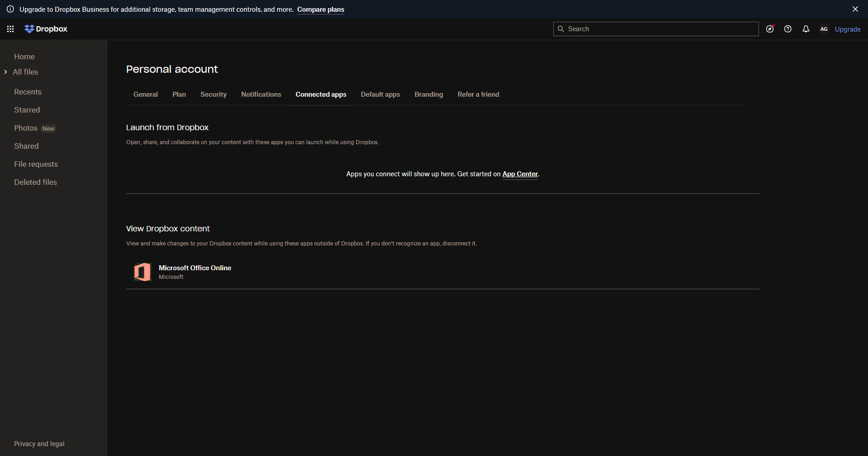Open File requests in sidebar

pyautogui.click(x=36, y=164)
